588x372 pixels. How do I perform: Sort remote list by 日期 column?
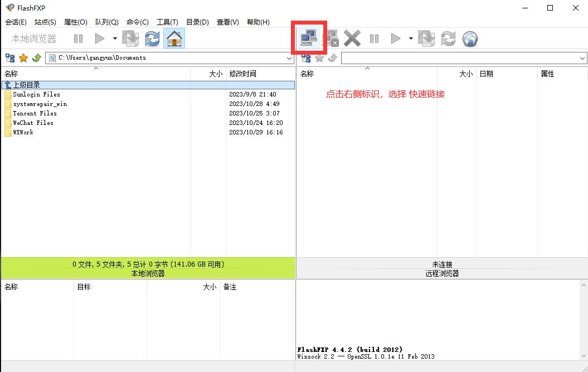click(507, 74)
